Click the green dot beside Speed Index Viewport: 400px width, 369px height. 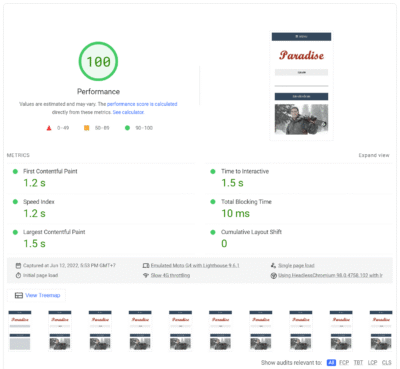[x=15, y=202]
